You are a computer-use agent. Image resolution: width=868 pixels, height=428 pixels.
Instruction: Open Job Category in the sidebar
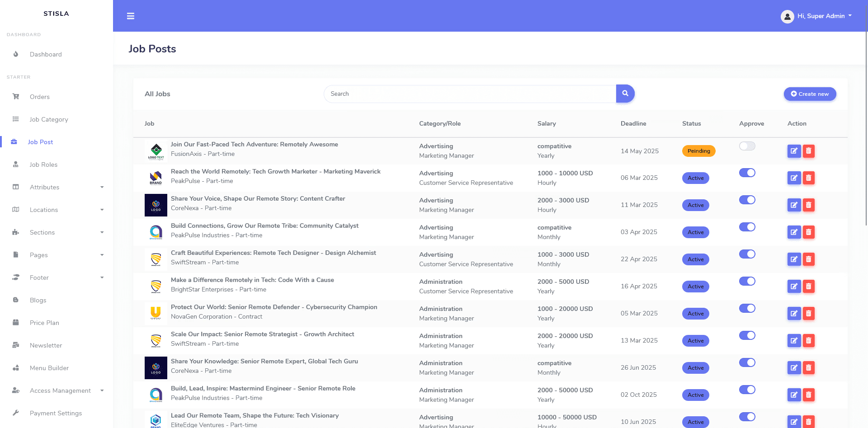(49, 119)
